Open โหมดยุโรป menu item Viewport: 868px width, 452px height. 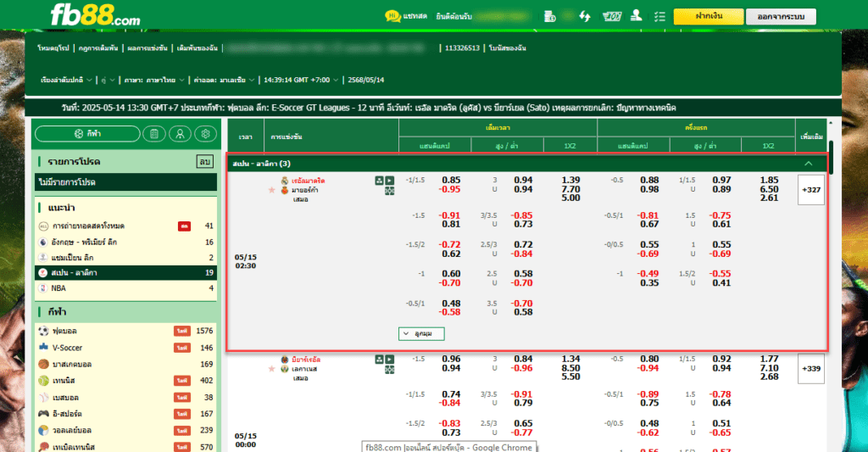[x=53, y=48]
